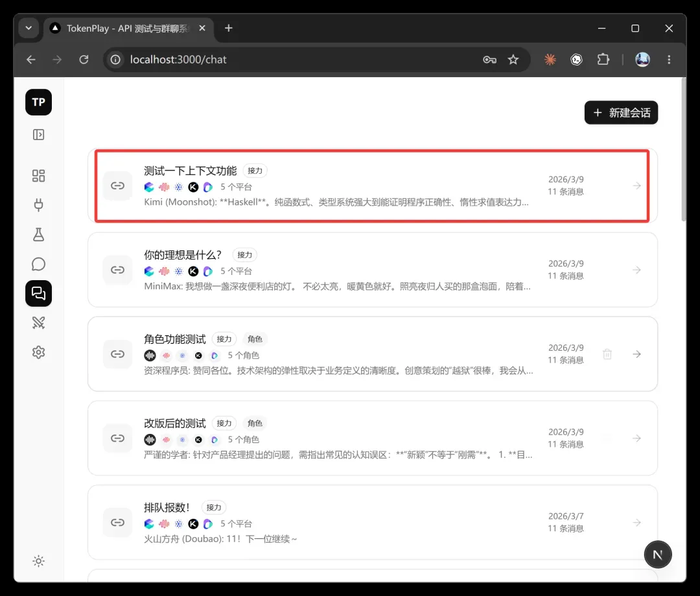This screenshot has height=596, width=700.
Task: Click the site info icon in address bar
Action: (x=115, y=60)
